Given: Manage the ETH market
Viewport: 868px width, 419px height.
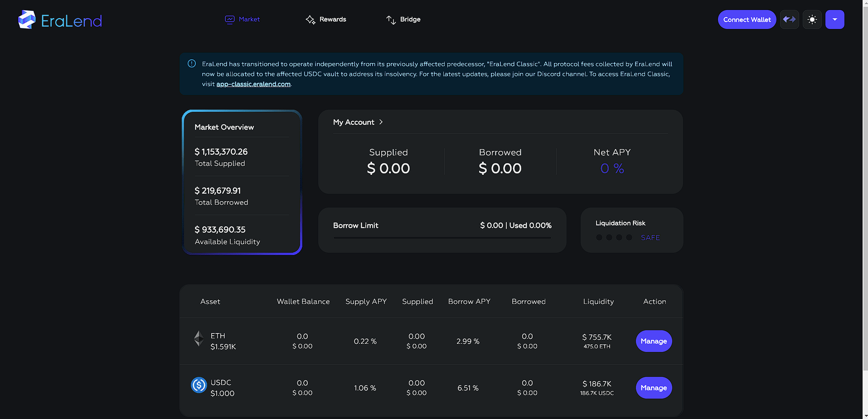Looking at the screenshot, I should pyautogui.click(x=653, y=341).
